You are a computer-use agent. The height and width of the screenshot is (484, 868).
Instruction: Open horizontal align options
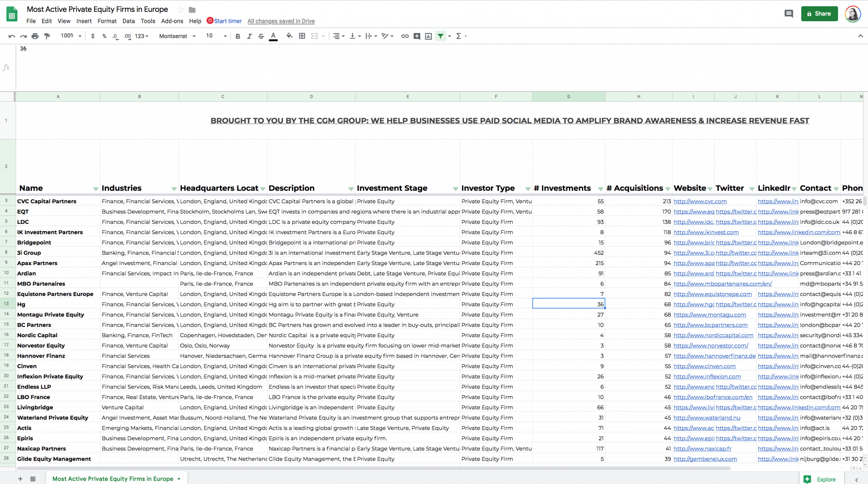pyautogui.click(x=338, y=36)
